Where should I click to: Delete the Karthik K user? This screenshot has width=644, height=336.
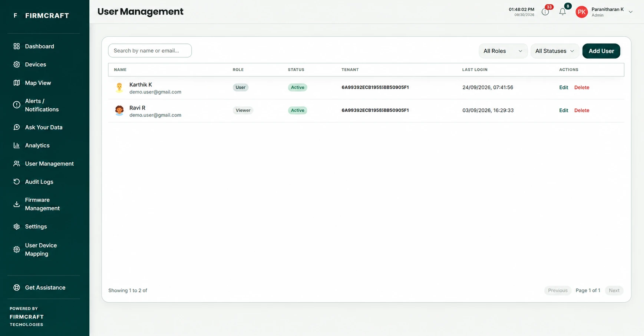click(x=581, y=88)
